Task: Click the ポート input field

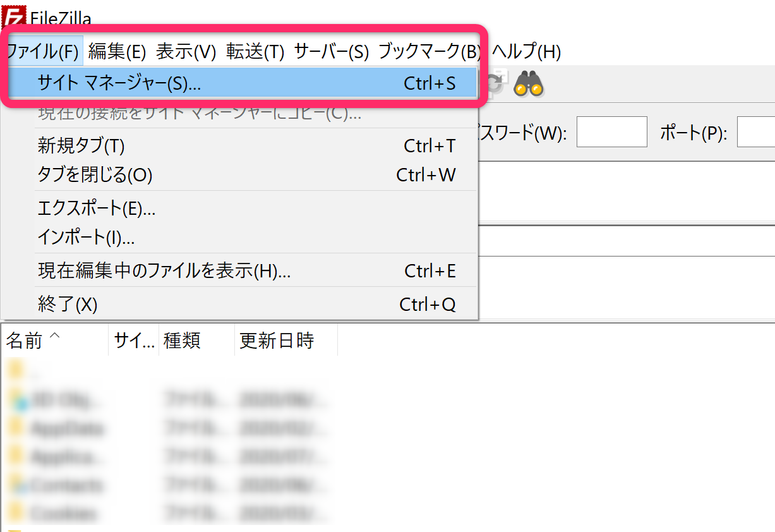Action: click(757, 131)
